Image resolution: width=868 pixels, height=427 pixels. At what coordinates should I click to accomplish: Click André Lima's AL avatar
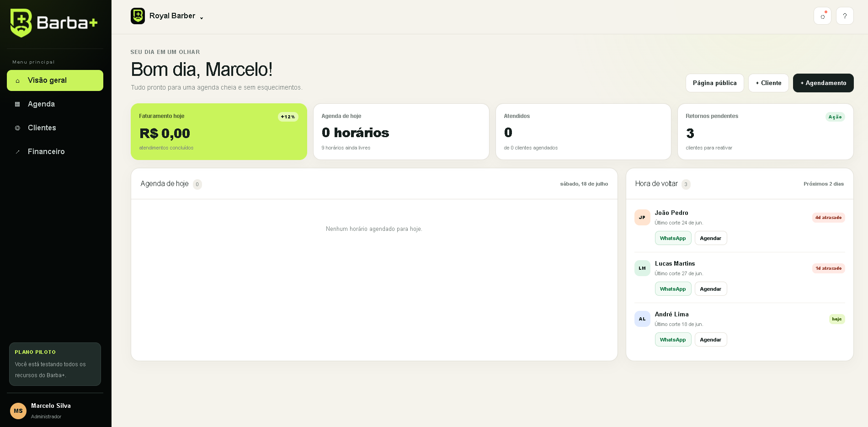point(642,319)
